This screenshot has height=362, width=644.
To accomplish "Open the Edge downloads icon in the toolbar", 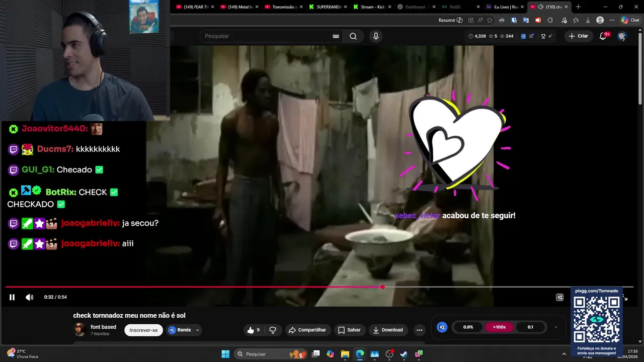I will point(588,20).
